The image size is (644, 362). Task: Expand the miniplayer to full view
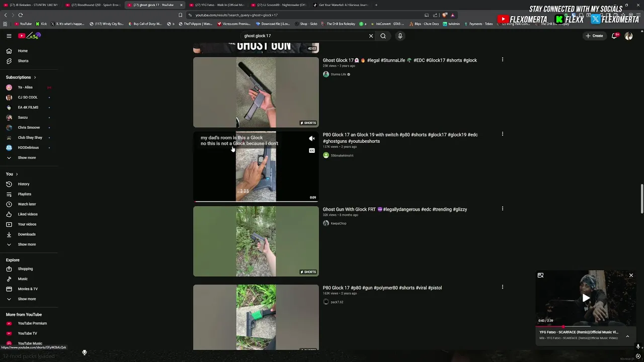point(540,276)
